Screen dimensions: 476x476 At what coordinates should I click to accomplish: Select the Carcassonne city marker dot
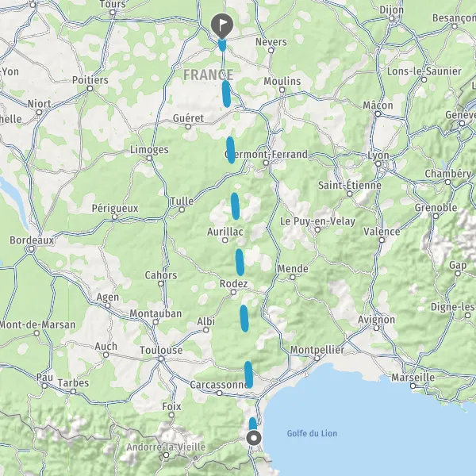point(219,393)
